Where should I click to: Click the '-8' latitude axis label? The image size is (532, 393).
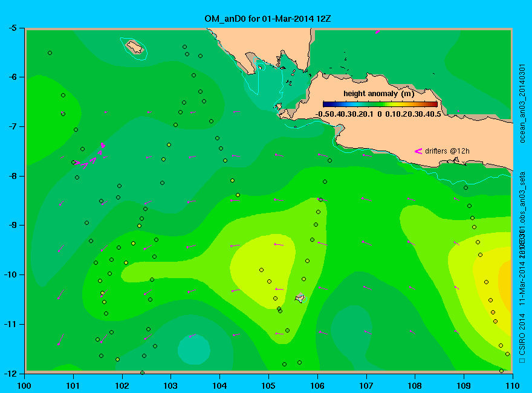point(12,176)
